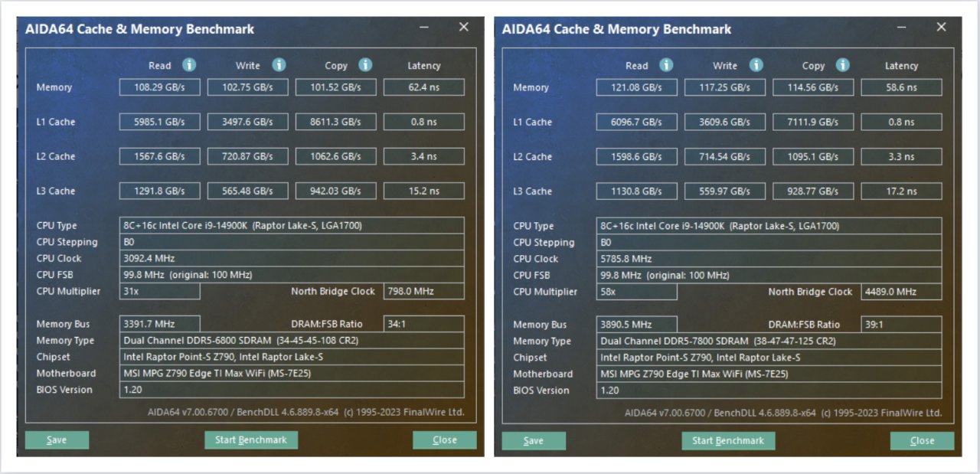Click the Copy info icon in left window
The height and width of the screenshot is (474, 980).
tap(366, 65)
